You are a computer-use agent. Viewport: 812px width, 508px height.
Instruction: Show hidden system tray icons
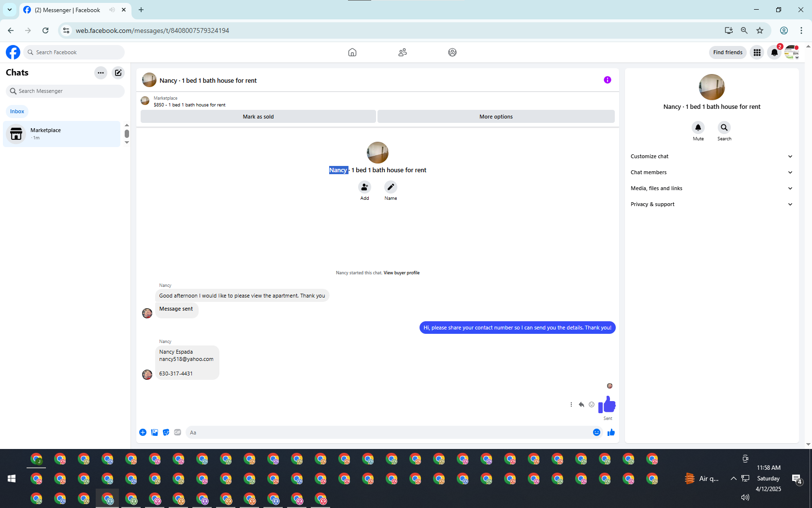click(734, 478)
